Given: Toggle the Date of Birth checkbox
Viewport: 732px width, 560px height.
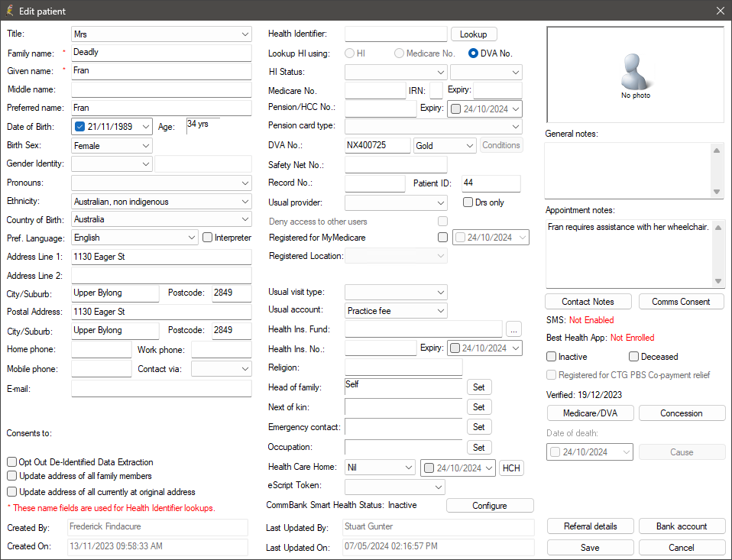Looking at the screenshot, I should (x=79, y=127).
